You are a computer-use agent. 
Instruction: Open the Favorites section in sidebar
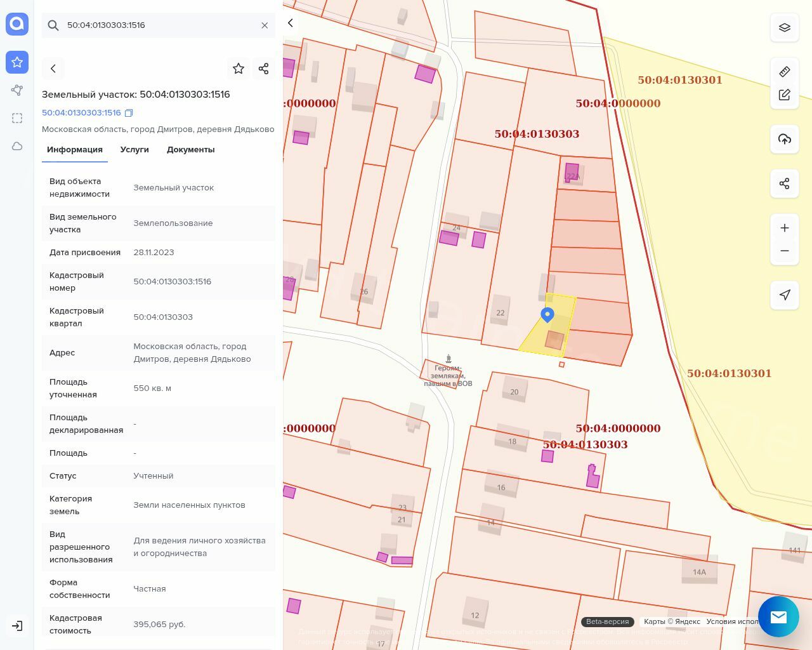point(17,62)
